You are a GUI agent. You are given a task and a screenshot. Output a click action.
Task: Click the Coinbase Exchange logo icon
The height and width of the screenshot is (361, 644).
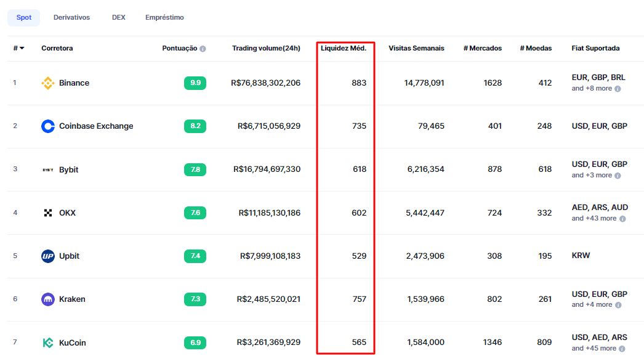[47, 126]
